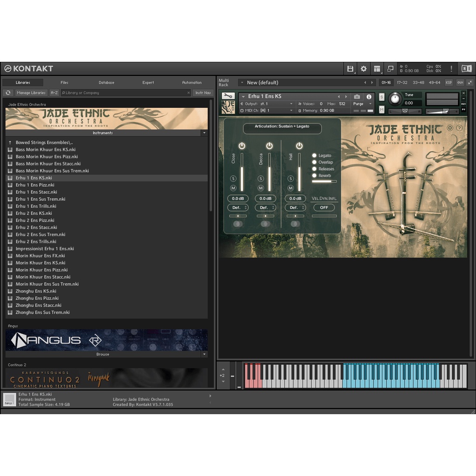Click the camera snapshot icon on Erhu 1 Ens KS

(x=357, y=97)
